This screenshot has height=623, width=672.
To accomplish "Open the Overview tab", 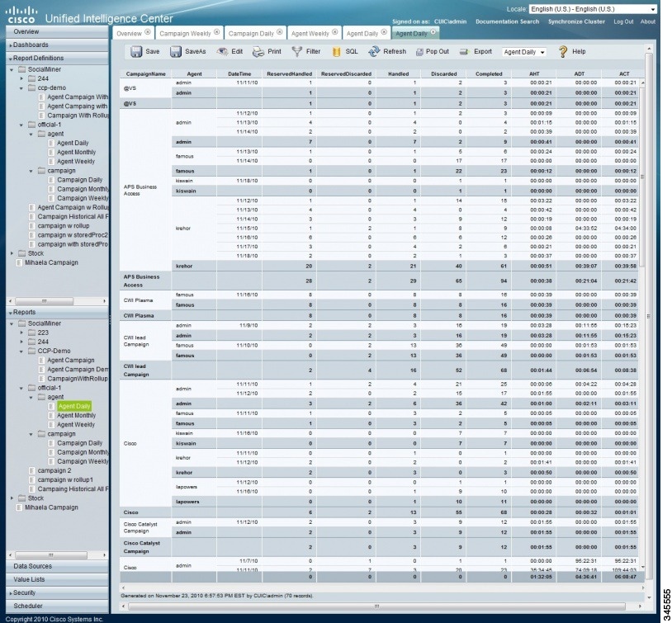I will [x=130, y=35].
